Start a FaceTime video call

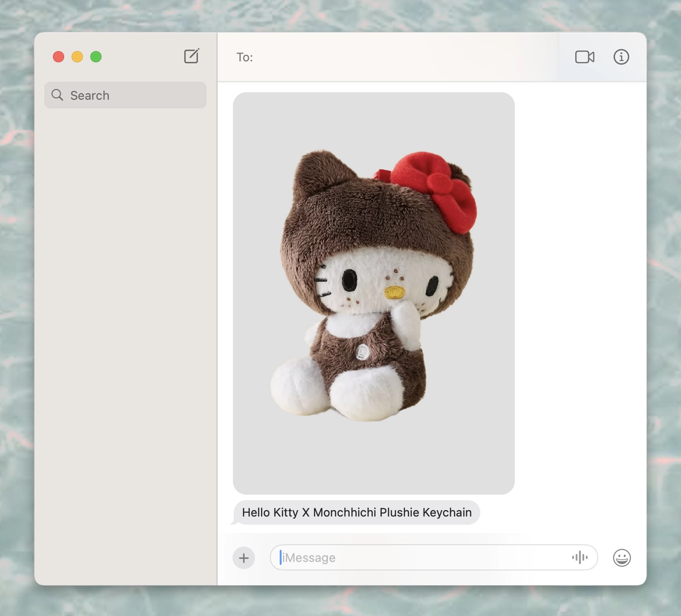[x=585, y=57]
